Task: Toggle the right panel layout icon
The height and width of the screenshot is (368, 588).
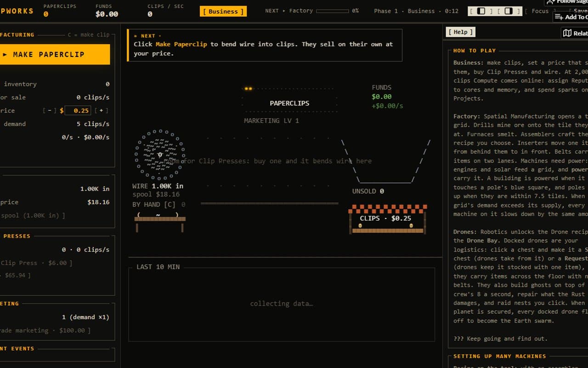Action: [x=508, y=11]
